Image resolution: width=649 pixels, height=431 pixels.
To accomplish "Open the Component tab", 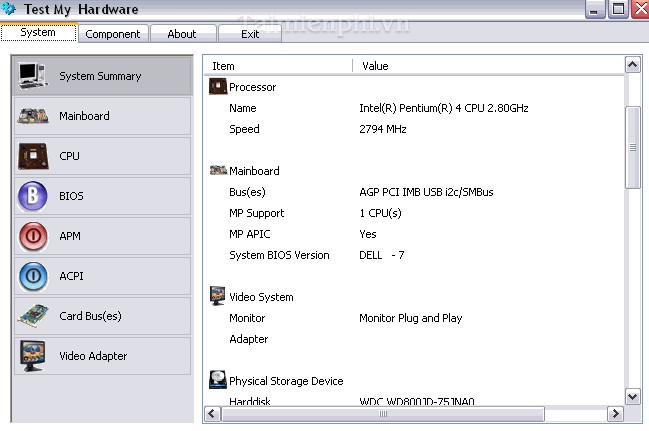I will (113, 34).
